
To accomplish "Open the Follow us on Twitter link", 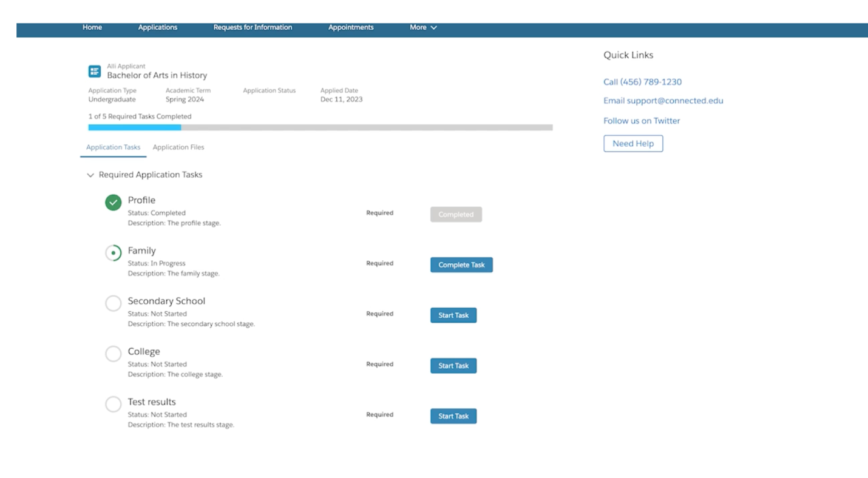I will (x=642, y=121).
